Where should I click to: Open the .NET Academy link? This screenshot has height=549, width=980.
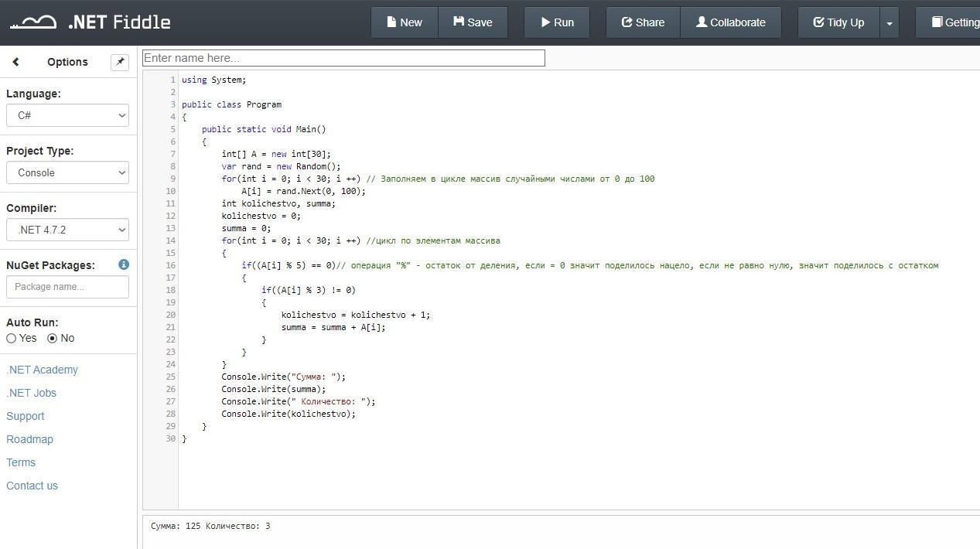[x=42, y=370]
